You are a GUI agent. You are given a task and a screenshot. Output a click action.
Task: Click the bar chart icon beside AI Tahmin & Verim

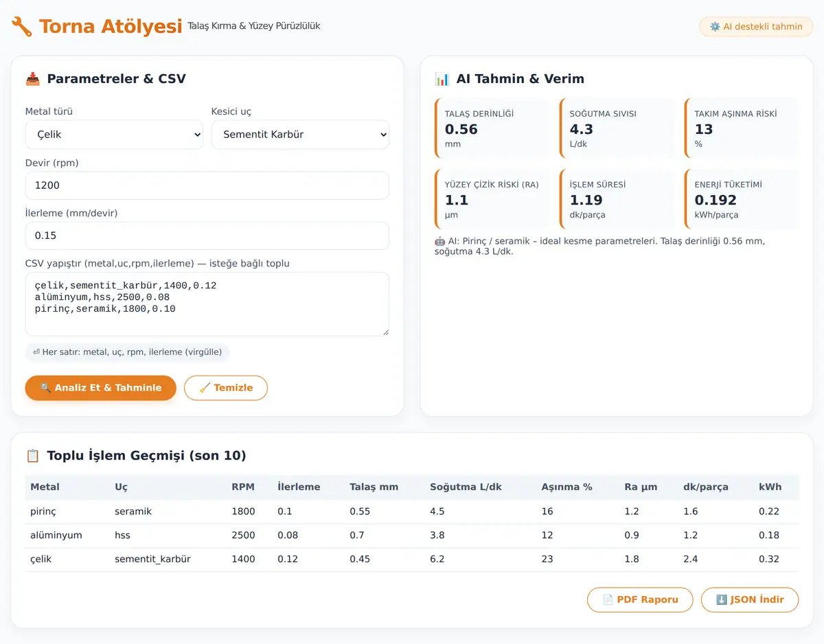pos(442,79)
